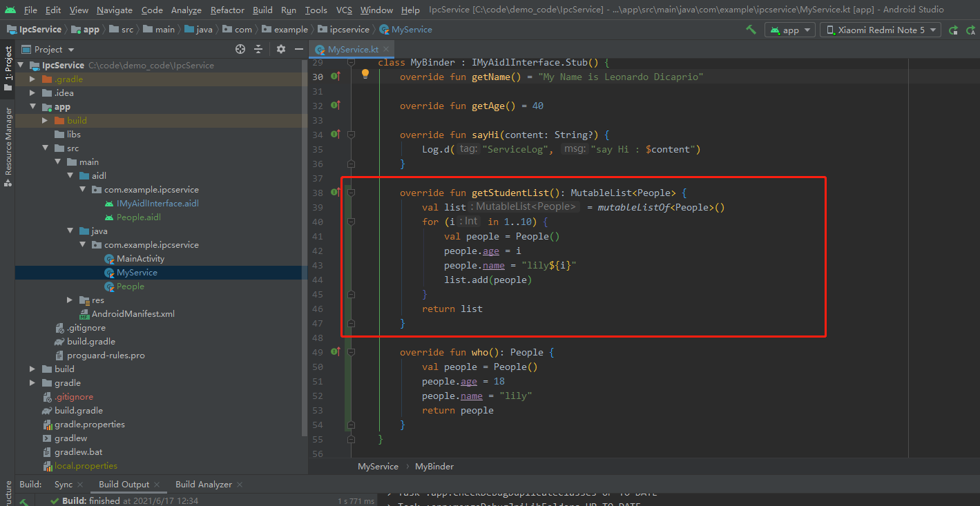This screenshot has width=980, height=506.
Task: Open the File menu
Action: [x=30, y=10]
